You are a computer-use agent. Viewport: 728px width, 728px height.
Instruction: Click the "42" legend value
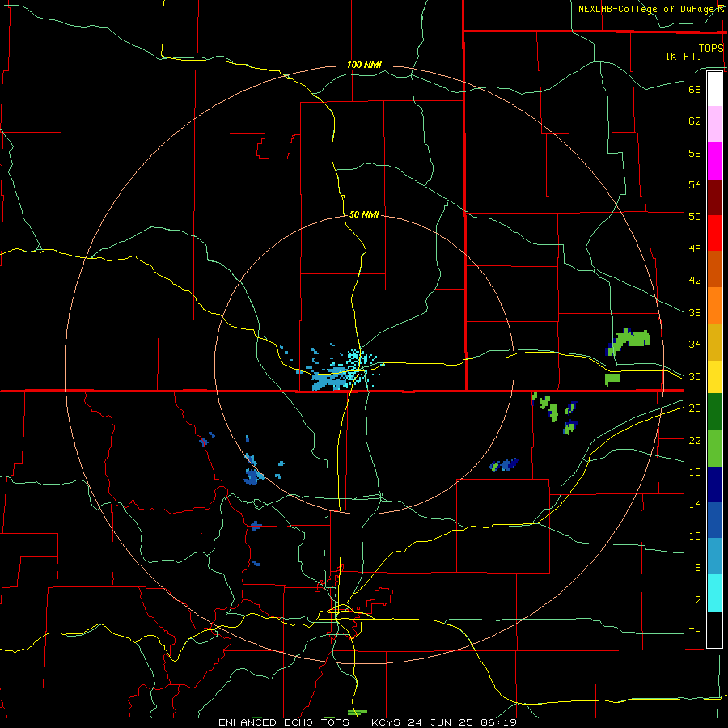pyautogui.click(x=695, y=281)
